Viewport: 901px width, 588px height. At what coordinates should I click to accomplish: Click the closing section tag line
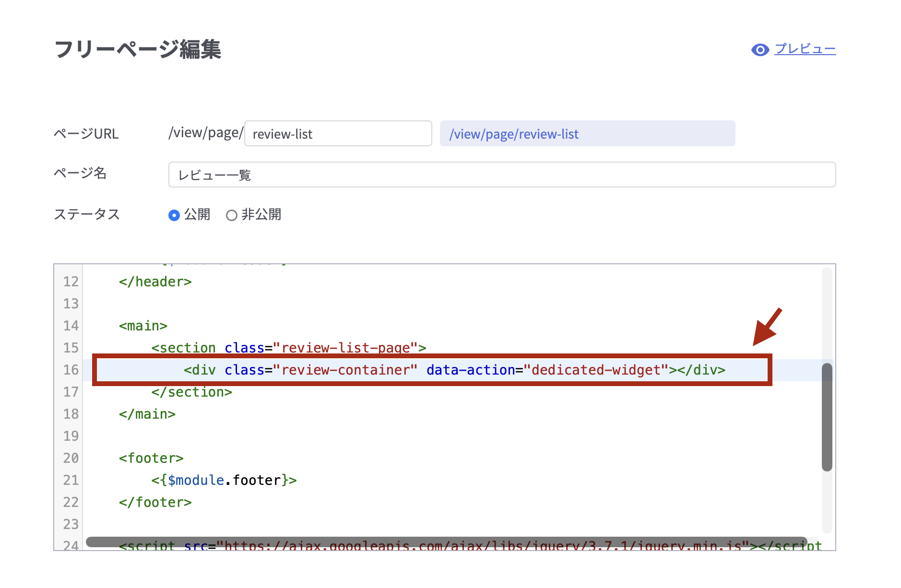pyautogui.click(x=191, y=392)
